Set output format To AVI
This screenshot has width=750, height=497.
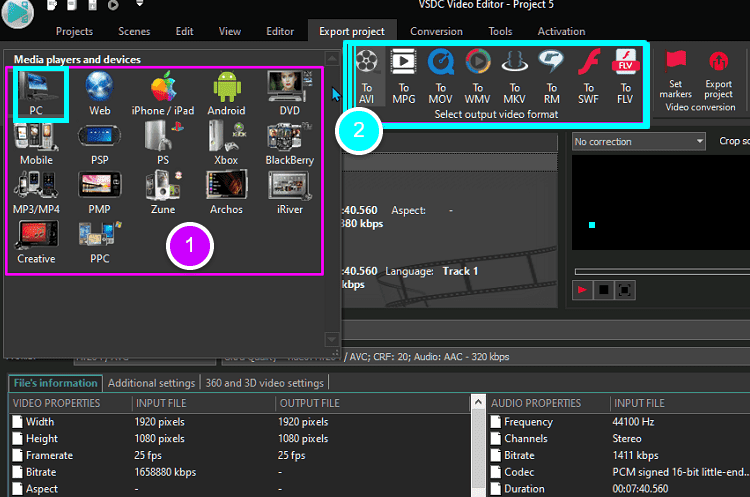(366, 77)
